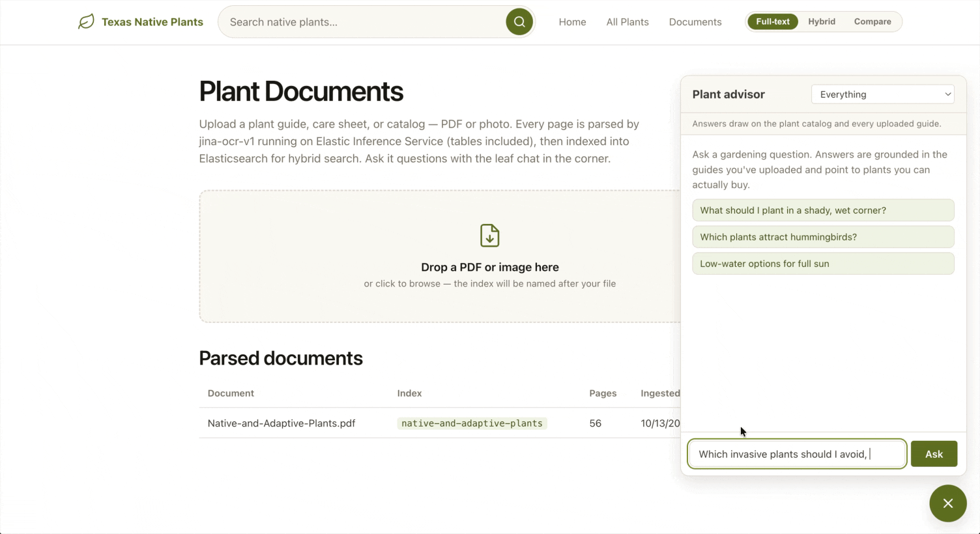This screenshot has height=534, width=980.
Task: Click the Plant Documents heading
Action: (301, 91)
